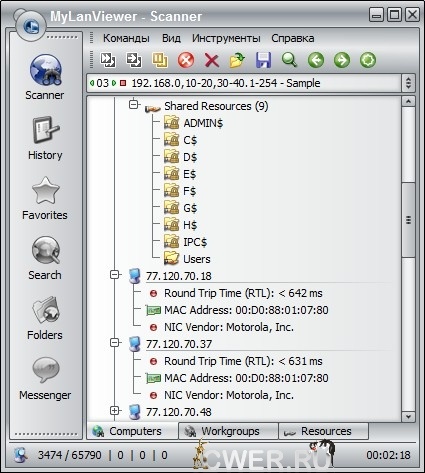Click the red circle stop scanning icon

[186, 60]
